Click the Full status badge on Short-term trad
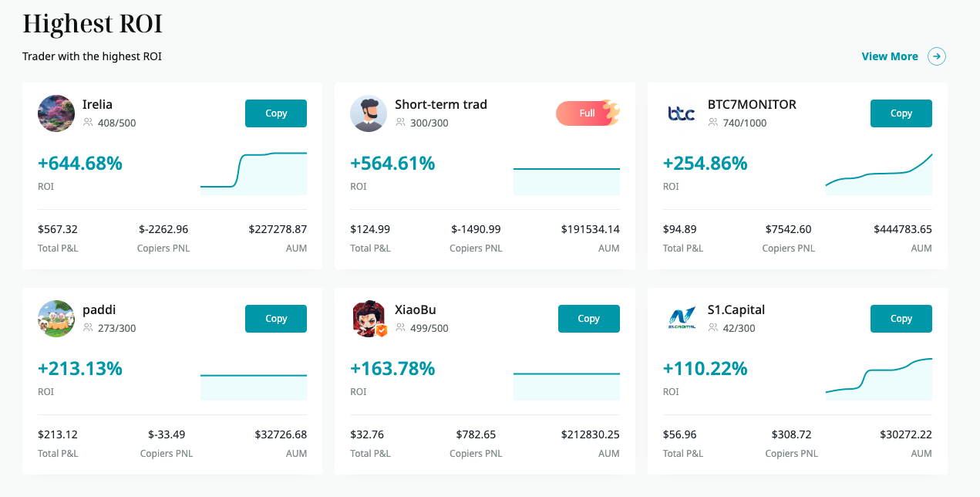The width and height of the screenshot is (980, 497). click(588, 113)
